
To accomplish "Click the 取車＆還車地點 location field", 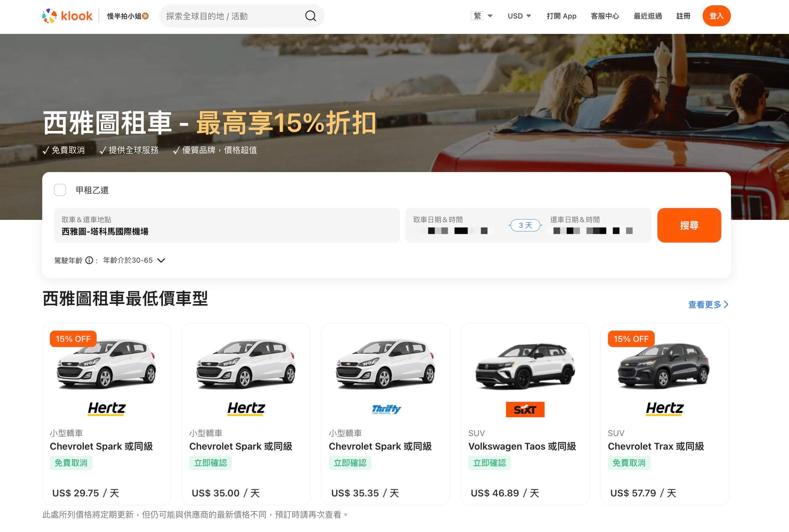I will pos(228,225).
